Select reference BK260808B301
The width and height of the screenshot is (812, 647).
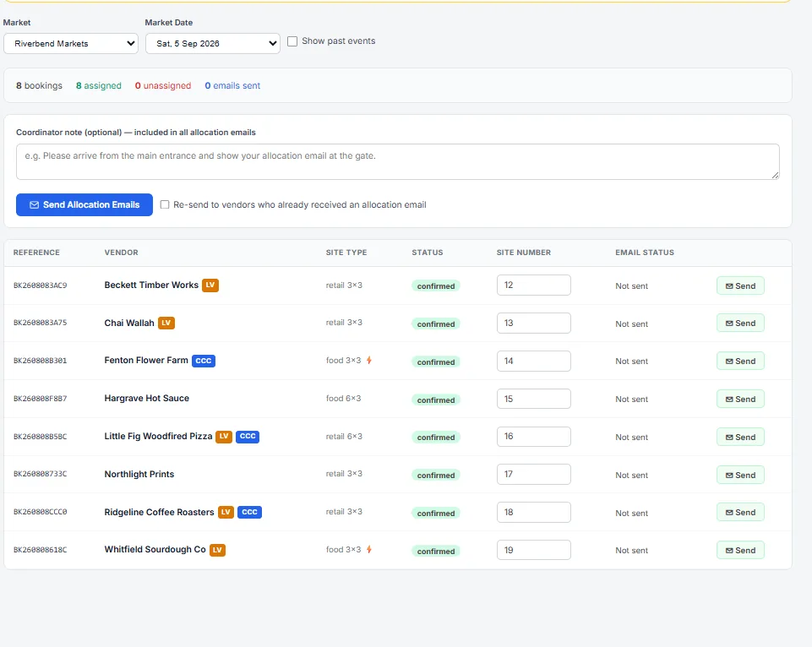(41, 361)
